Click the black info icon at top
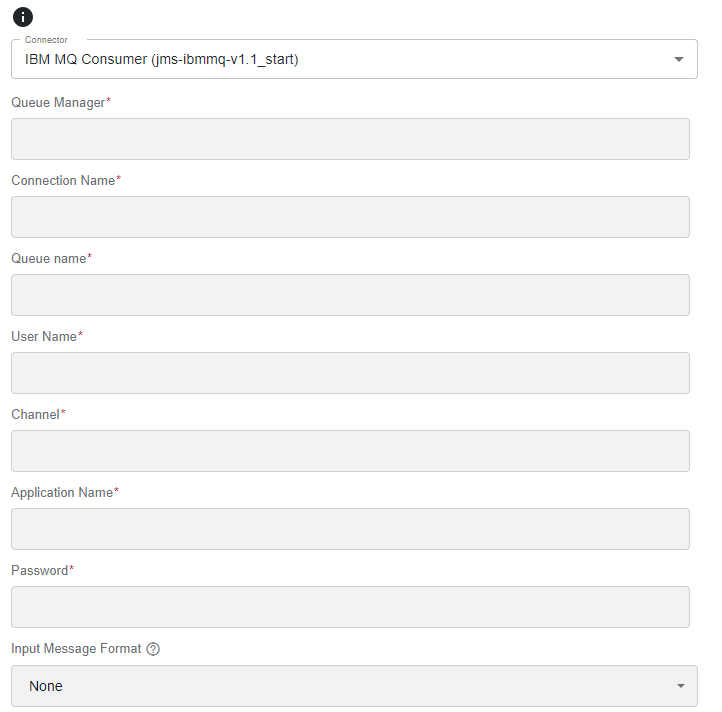This screenshot has width=722, height=712. [23, 17]
